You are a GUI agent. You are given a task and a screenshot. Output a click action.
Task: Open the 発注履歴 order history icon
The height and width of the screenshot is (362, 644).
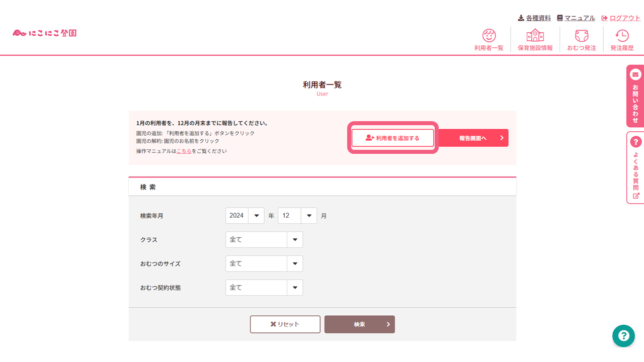pyautogui.click(x=622, y=39)
